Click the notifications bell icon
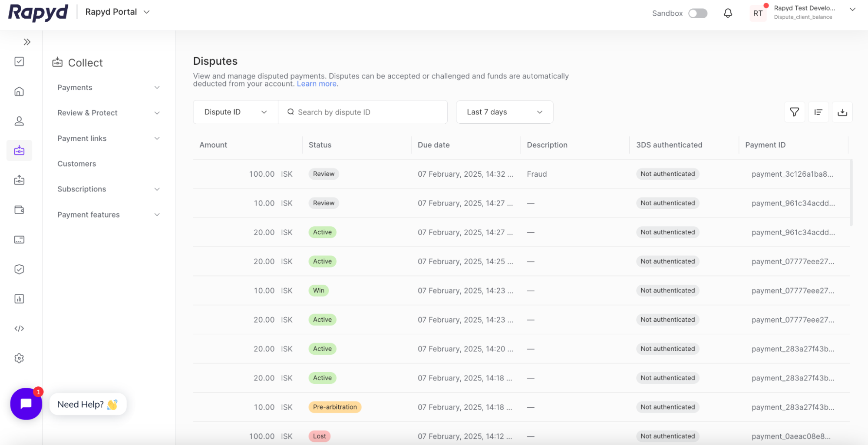This screenshot has height=445, width=868. [x=728, y=13]
